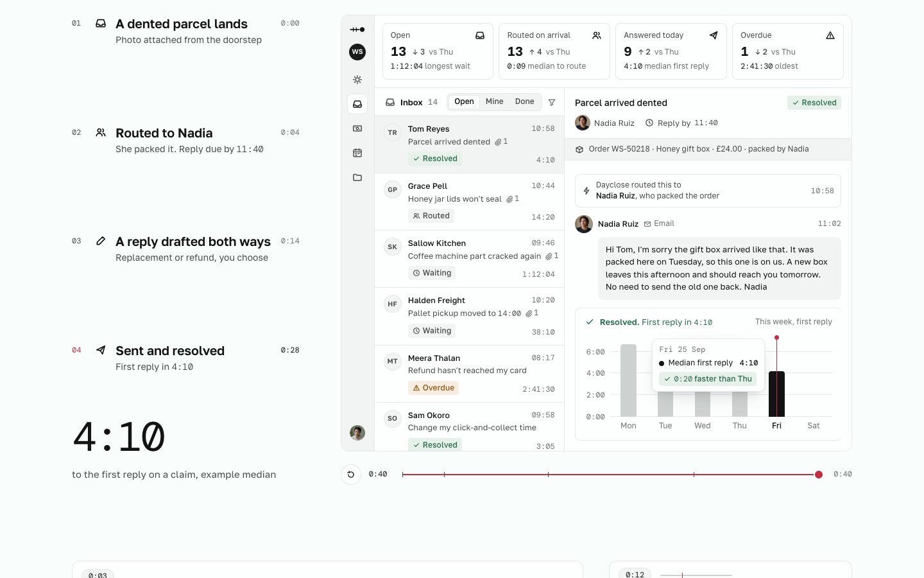Open the folder icon in the sidebar
The height and width of the screenshot is (578, 924).
pyautogui.click(x=357, y=177)
